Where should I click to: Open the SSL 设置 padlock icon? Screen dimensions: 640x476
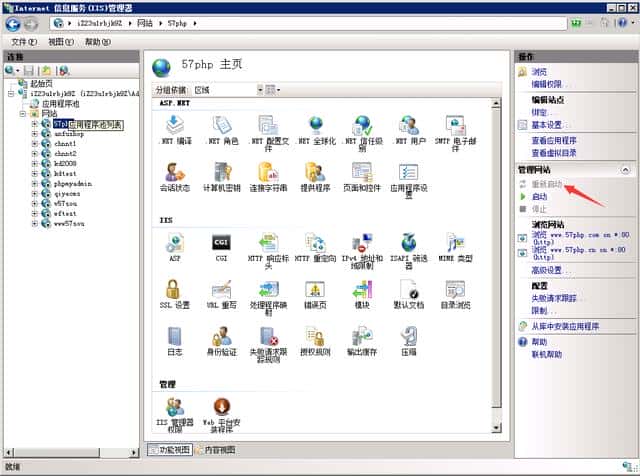tap(173, 289)
